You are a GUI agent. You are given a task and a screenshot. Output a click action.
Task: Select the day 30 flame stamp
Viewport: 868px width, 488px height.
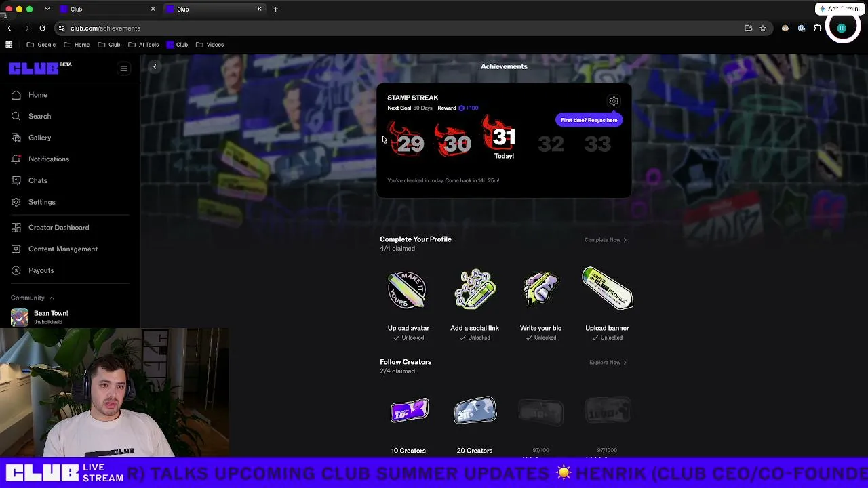pyautogui.click(x=454, y=140)
